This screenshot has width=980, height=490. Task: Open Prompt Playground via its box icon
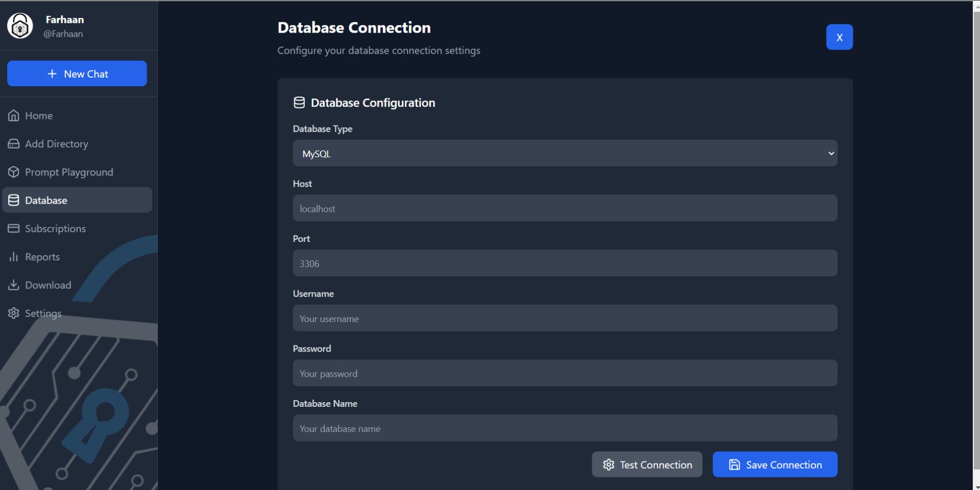(x=14, y=172)
